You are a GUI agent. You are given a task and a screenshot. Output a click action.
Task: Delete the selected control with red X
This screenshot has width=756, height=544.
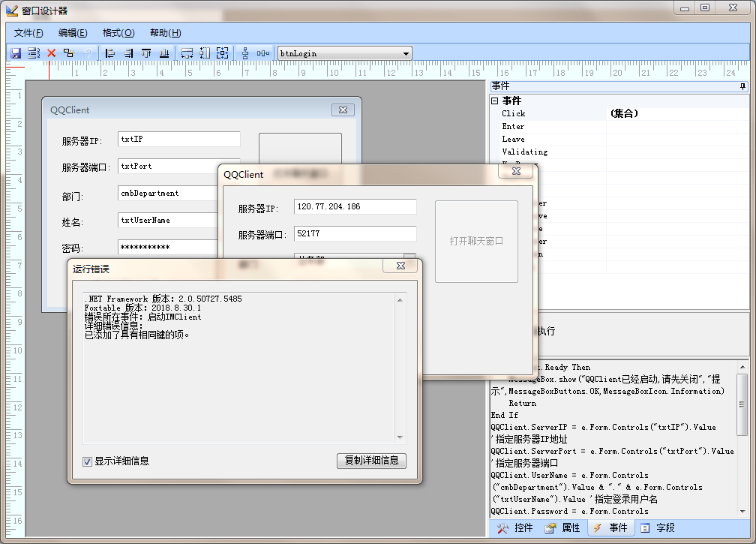click(x=51, y=53)
